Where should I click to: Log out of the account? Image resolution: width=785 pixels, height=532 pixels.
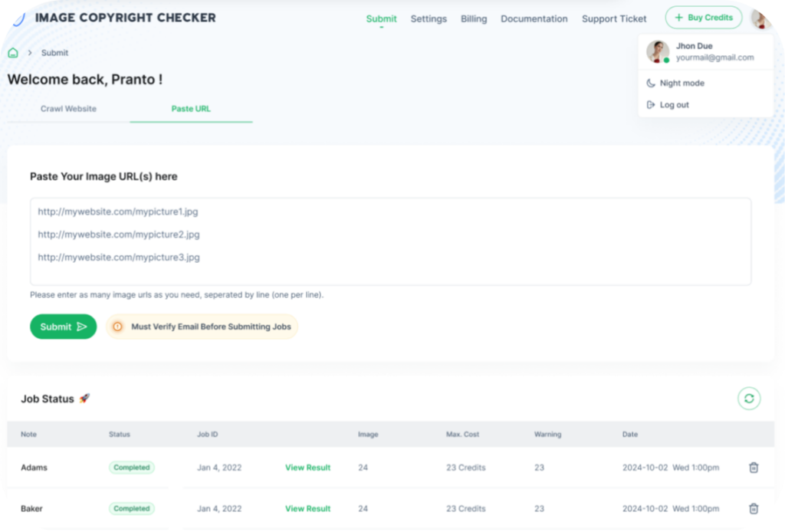pos(674,105)
